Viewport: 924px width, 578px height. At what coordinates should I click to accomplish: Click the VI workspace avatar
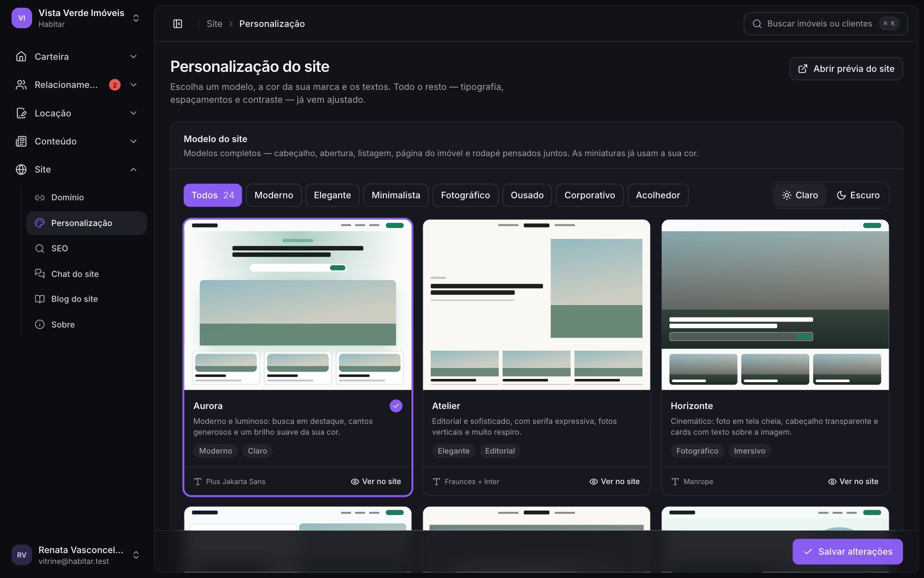point(22,18)
